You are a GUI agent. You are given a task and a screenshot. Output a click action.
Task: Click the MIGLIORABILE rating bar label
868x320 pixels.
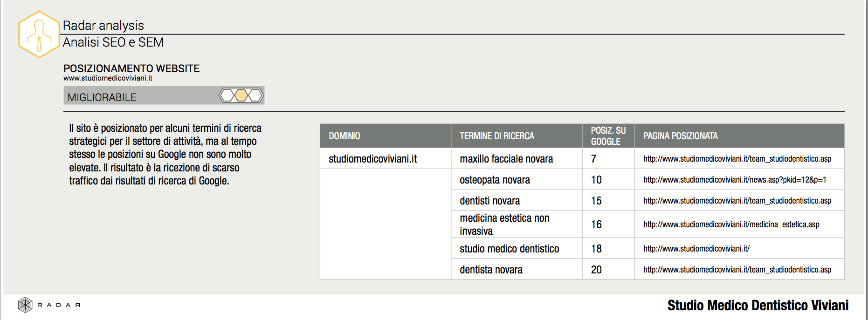point(102,97)
